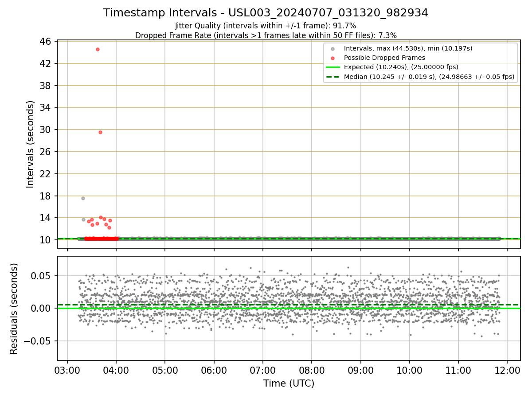Click the 'Residuals (seconds)' y-axis label
Image resolution: width=532 pixels, height=399 pixels.
pos(14,309)
